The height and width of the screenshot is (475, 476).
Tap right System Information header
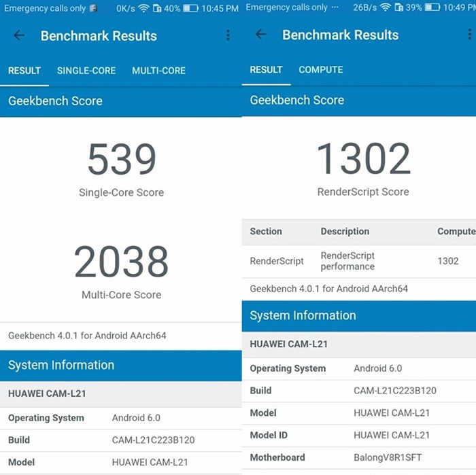click(359, 316)
